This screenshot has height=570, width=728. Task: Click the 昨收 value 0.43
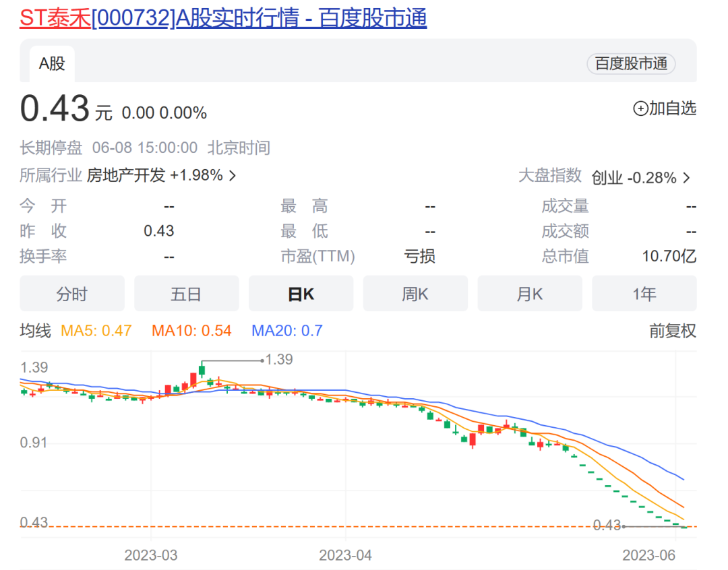(x=159, y=231)
